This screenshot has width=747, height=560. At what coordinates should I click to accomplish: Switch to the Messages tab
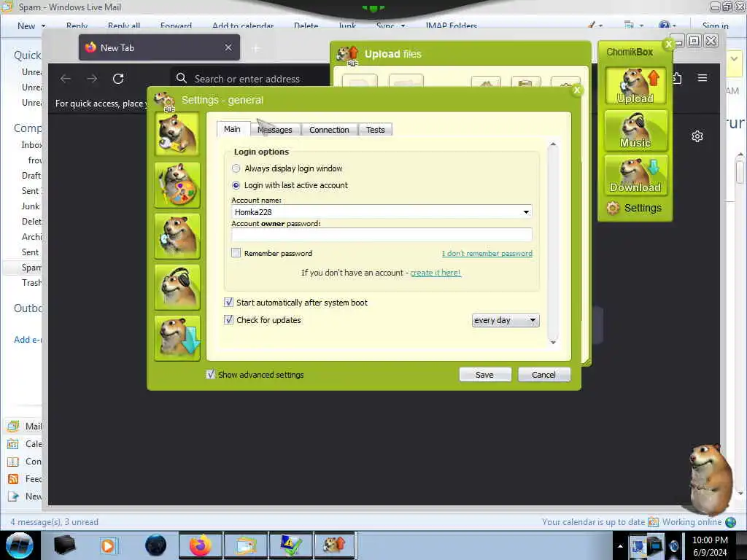coord(275,130)
